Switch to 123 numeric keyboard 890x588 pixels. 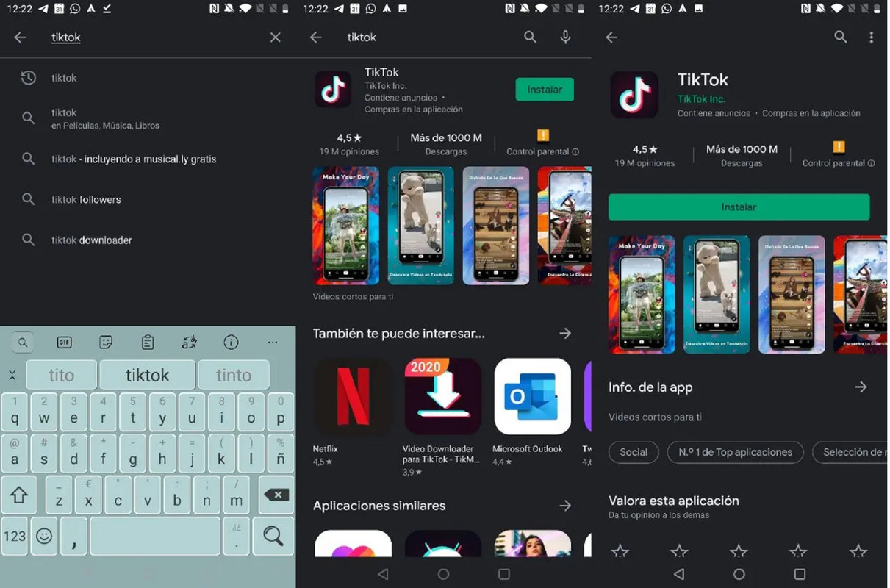click(x=15, y=536)
